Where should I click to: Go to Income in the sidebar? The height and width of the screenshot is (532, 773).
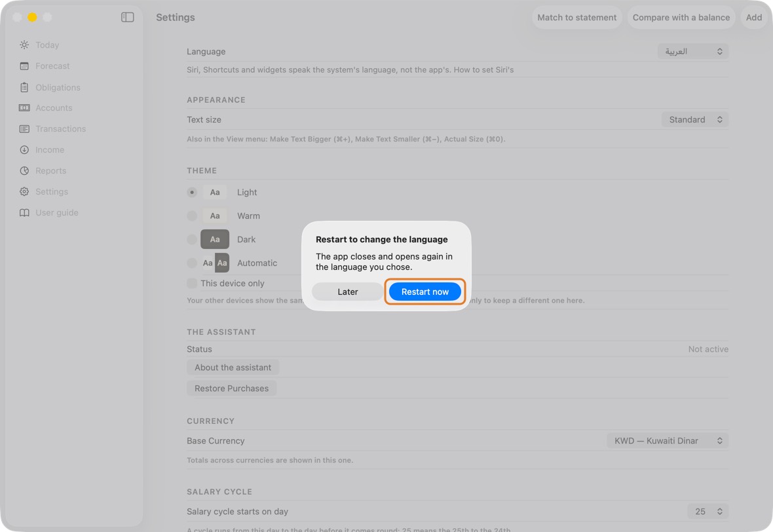tap(50, 150)
